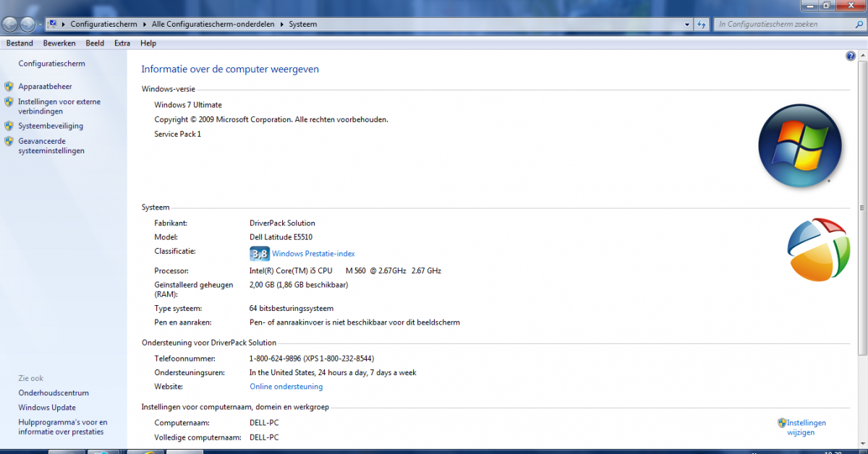The image size is (868, 454).
Task: Refresh the page with the refresh button
Action: tap(701, 24)
